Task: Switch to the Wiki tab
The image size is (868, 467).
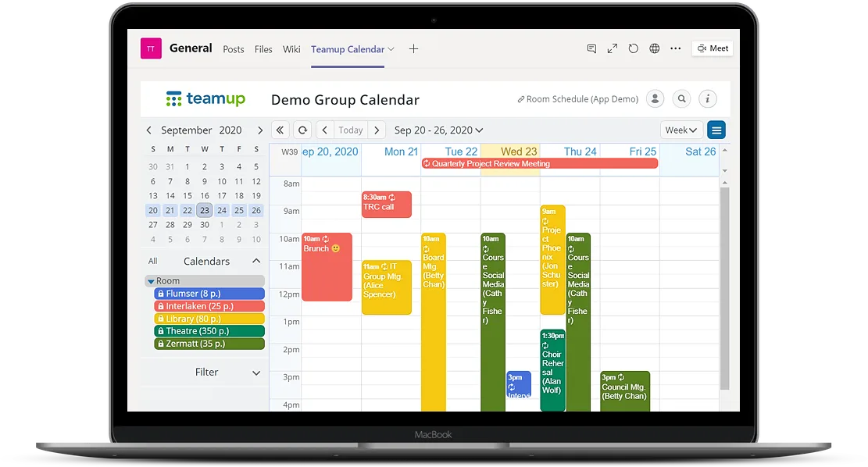Action: [291, 49]
